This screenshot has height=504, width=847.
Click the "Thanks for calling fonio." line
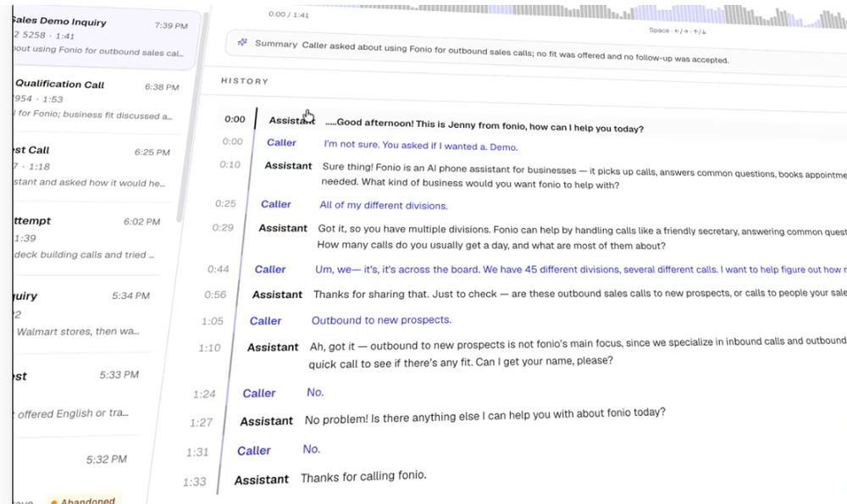click(363, 476)
